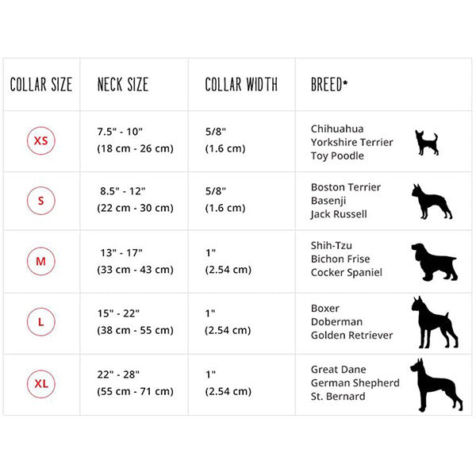Screen dimensions: 476x476
Task: Click the Great Dane silhouette
Action: (x=435, y=386)
